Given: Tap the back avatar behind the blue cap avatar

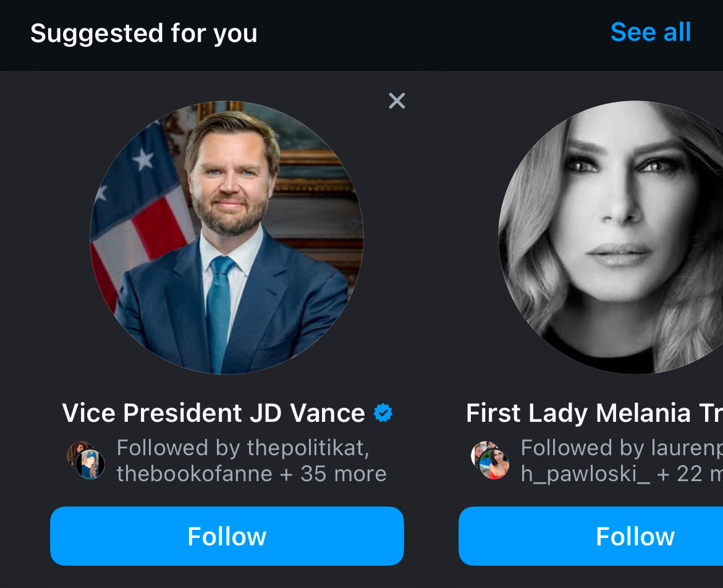Looking at the screenshot, I should tap(77, 451).
